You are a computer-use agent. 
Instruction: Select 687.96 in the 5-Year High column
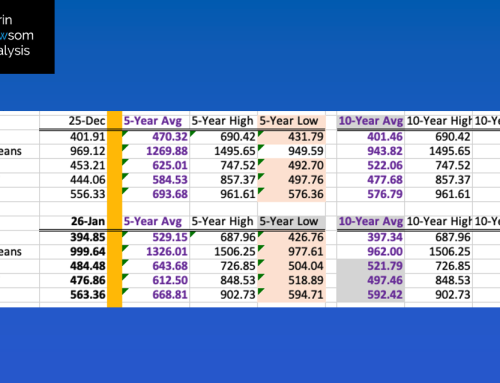(223, 237)
